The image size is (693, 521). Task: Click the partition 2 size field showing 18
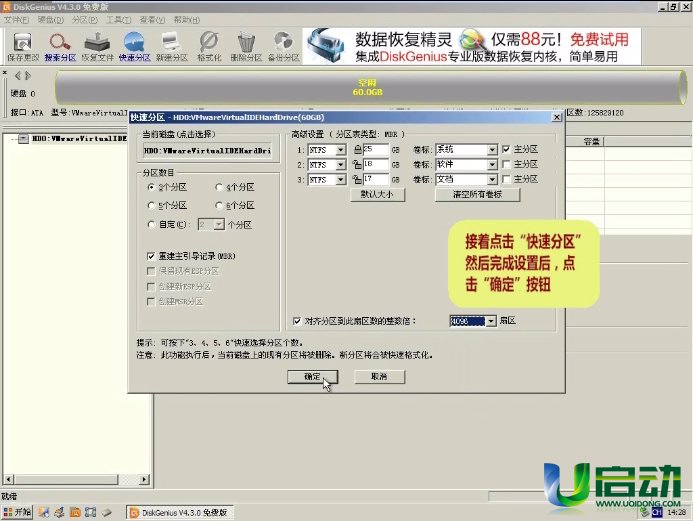coord(376,164)
